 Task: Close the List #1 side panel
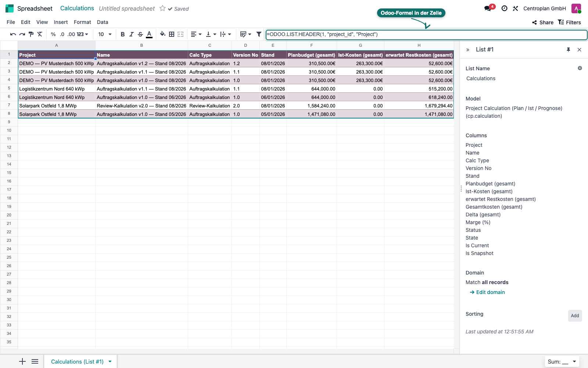(x=579, y=49)
